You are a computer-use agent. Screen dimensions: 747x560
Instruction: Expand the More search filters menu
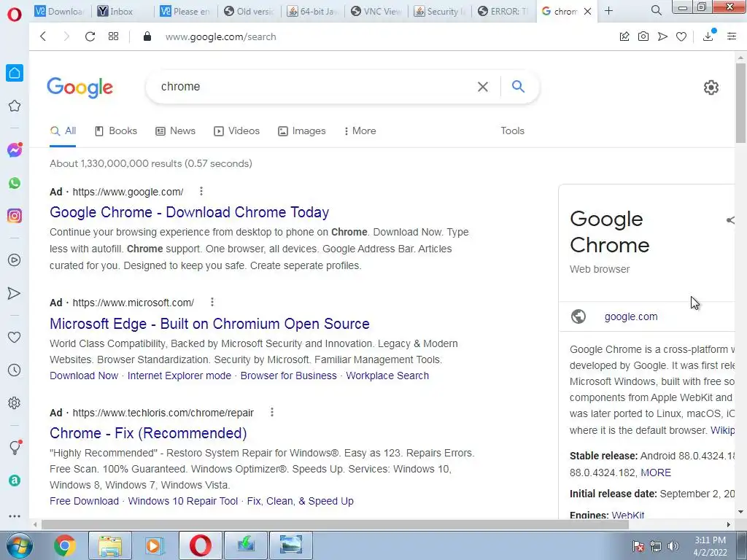pyautogui.click(x=360, y=131)
